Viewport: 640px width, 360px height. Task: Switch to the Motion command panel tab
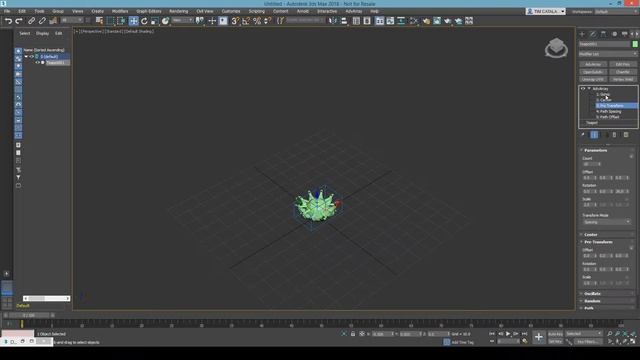point(614,34)
